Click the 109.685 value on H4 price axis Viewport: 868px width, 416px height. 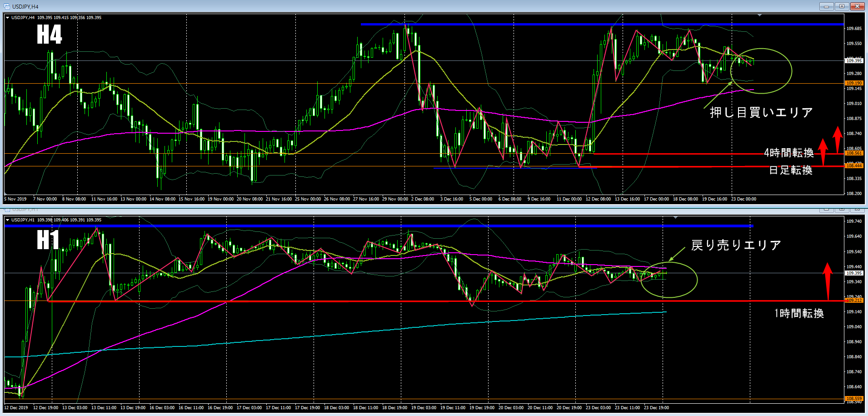point(854,29)
